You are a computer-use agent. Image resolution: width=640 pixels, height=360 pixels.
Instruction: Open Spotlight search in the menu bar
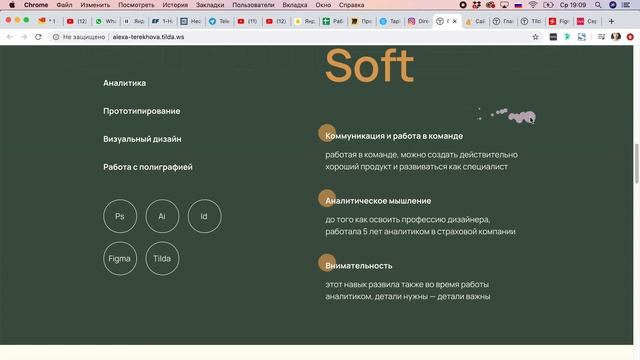click(598, 5)
